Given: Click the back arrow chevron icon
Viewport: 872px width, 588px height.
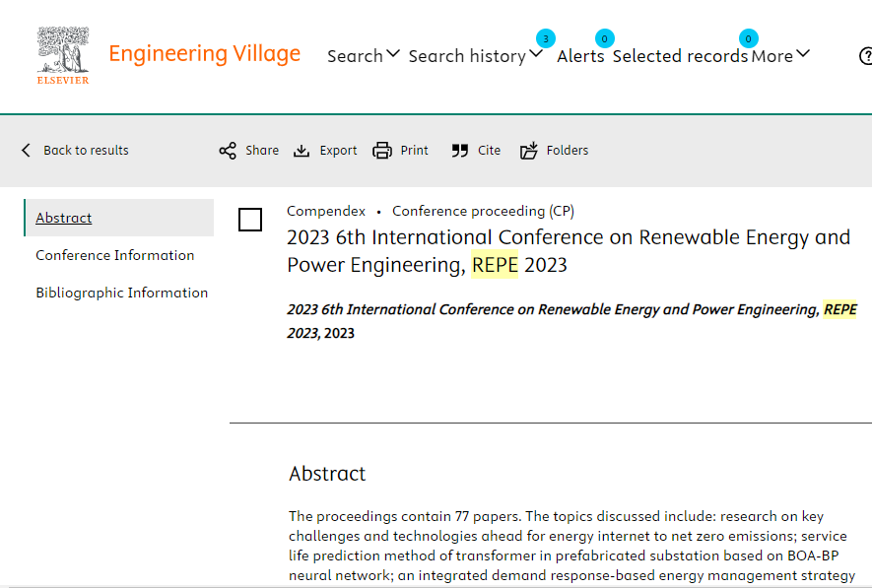Looking at the screenshot, I should pos(26,150).
